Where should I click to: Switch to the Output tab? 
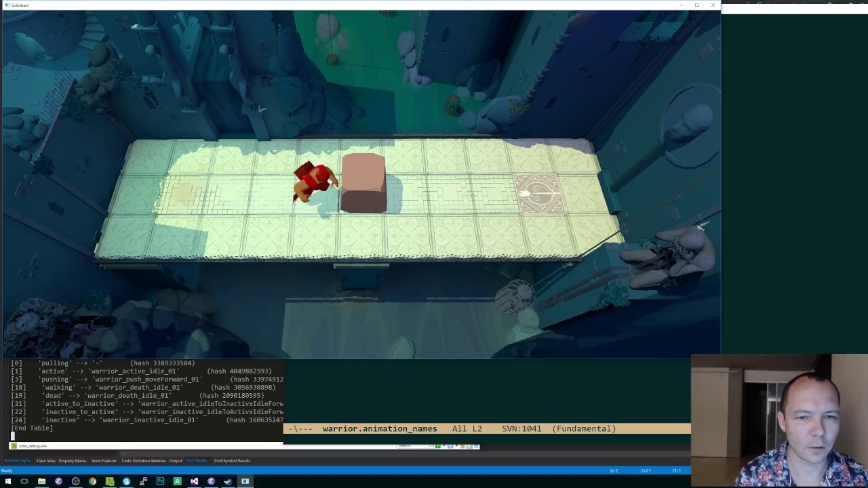point(176,461)
